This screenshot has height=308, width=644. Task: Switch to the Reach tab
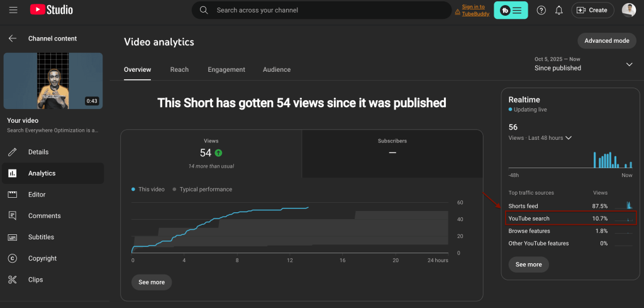pyautogui.click(x=179, y=69)
